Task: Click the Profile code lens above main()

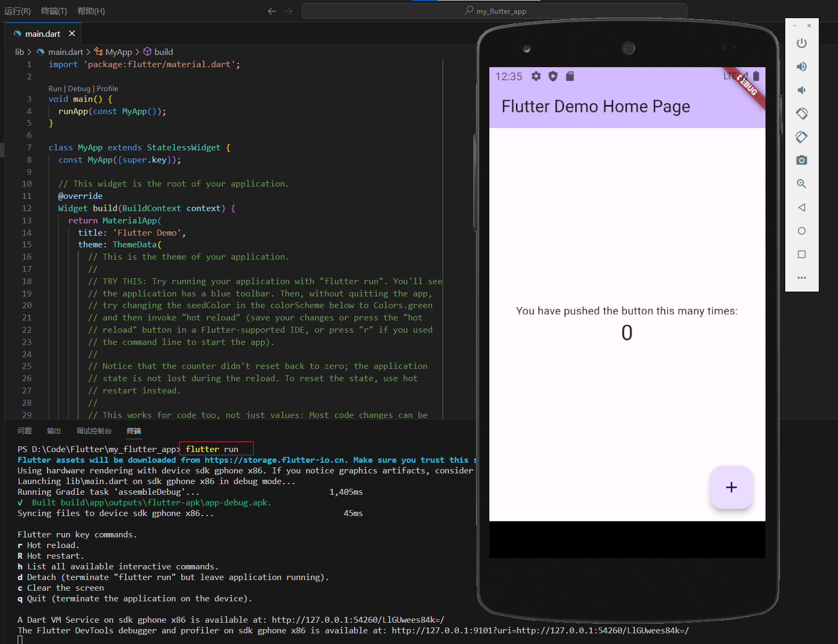Action: click(107, 88)
